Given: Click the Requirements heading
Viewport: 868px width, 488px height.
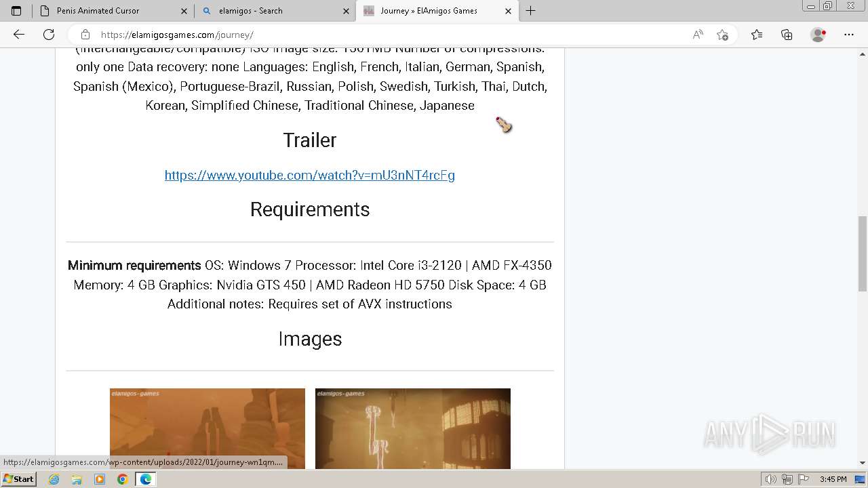Looking at the screenshot, I should click(310, 209).
